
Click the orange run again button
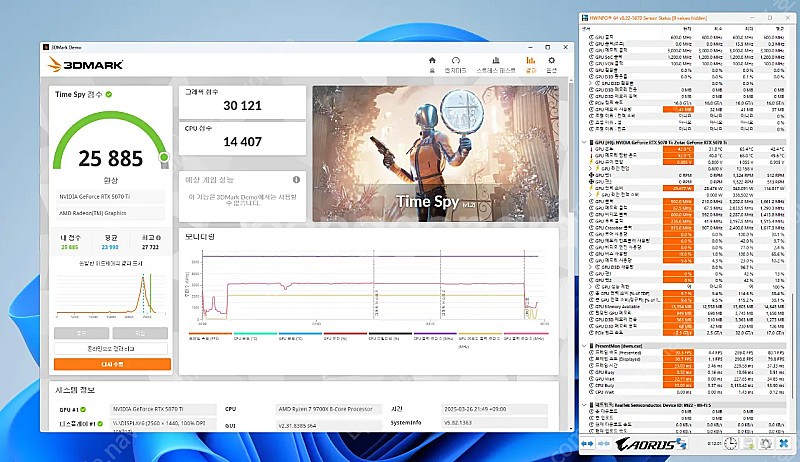click(112, 364)
